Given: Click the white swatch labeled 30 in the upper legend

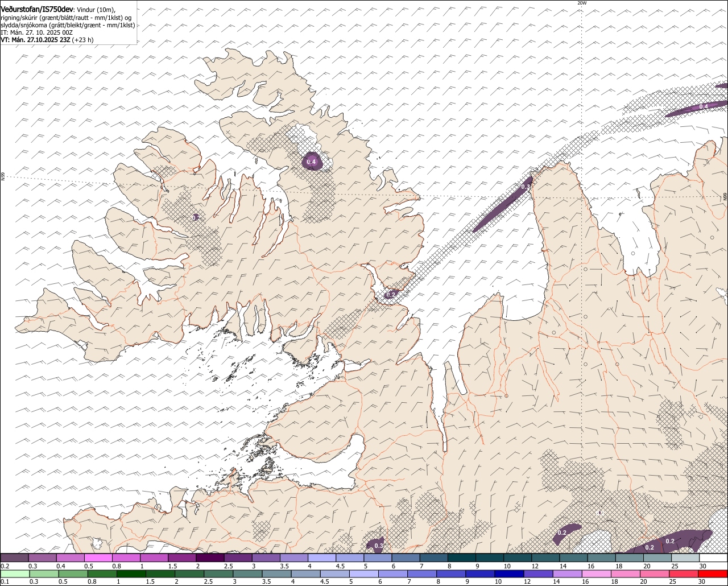Looking at the screenshot, I should tap(714, 558).
